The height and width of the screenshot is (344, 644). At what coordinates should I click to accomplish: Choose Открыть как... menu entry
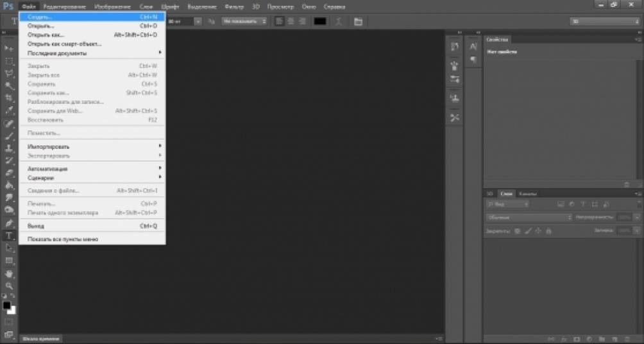click(x=92, y=35)
